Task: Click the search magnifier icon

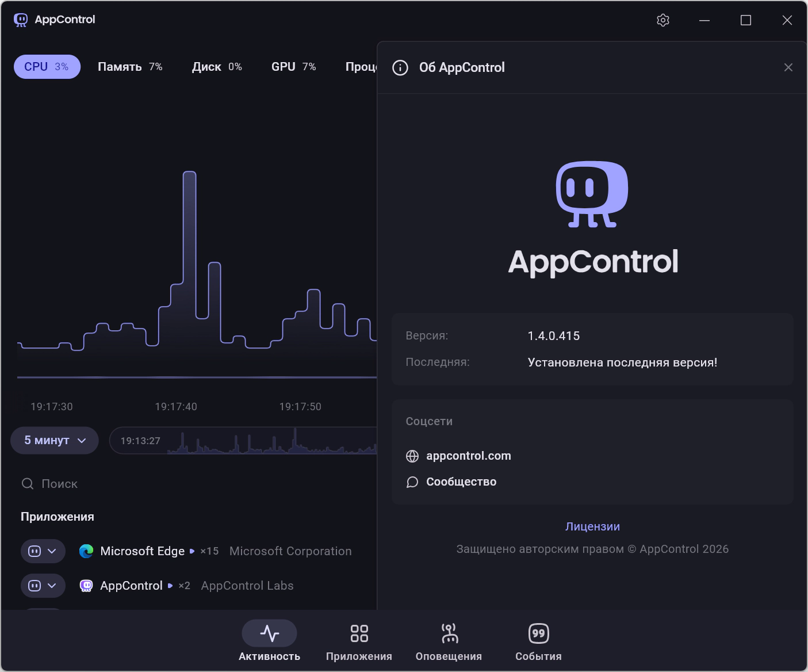Action: pos(28,484)
